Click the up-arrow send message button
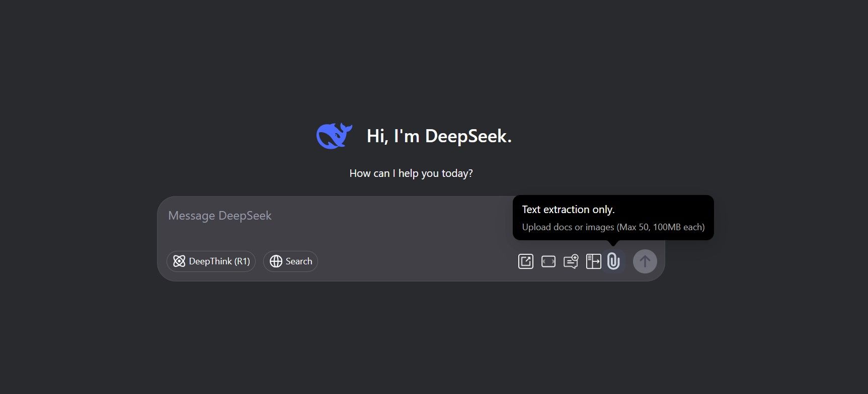This screenshot has height=394, width=868. click(x=645, y=261)
